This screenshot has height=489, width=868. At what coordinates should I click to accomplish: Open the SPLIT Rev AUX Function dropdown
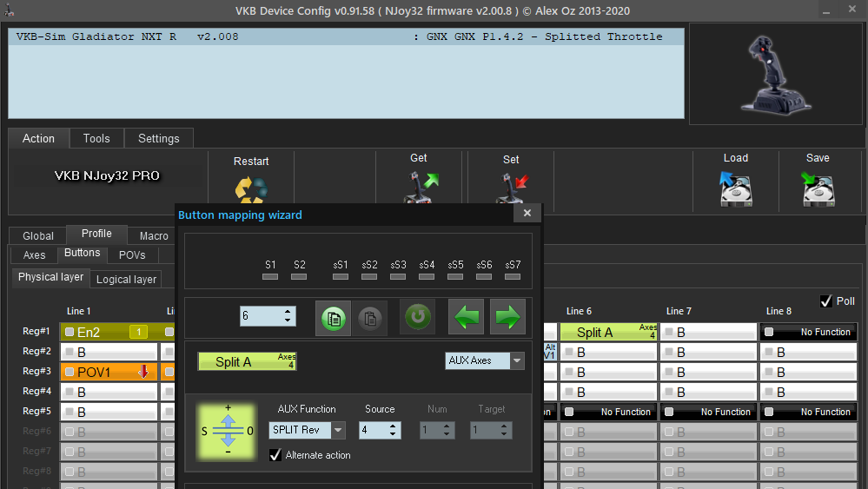338,430
